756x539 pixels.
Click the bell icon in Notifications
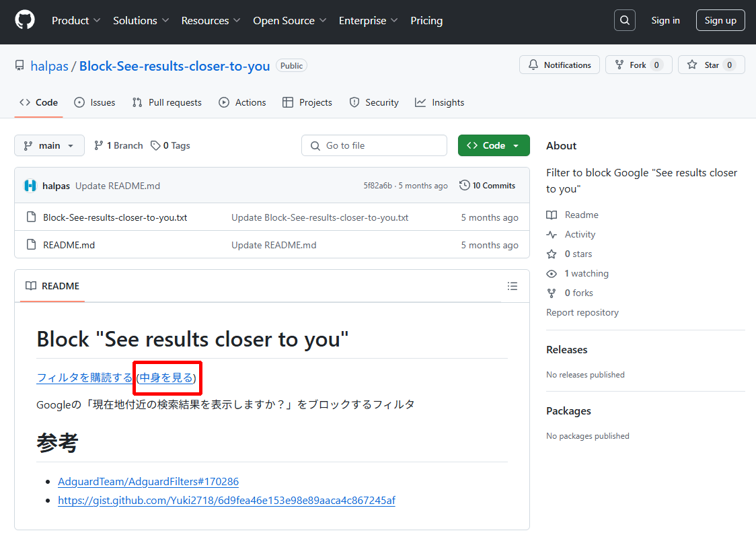click(x=533, y=65)
